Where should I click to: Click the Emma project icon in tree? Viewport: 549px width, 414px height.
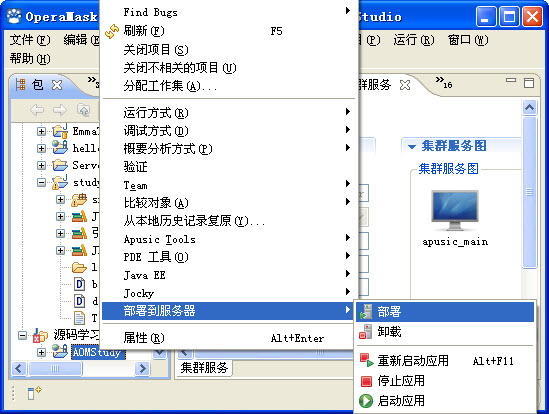coord(60,131)
